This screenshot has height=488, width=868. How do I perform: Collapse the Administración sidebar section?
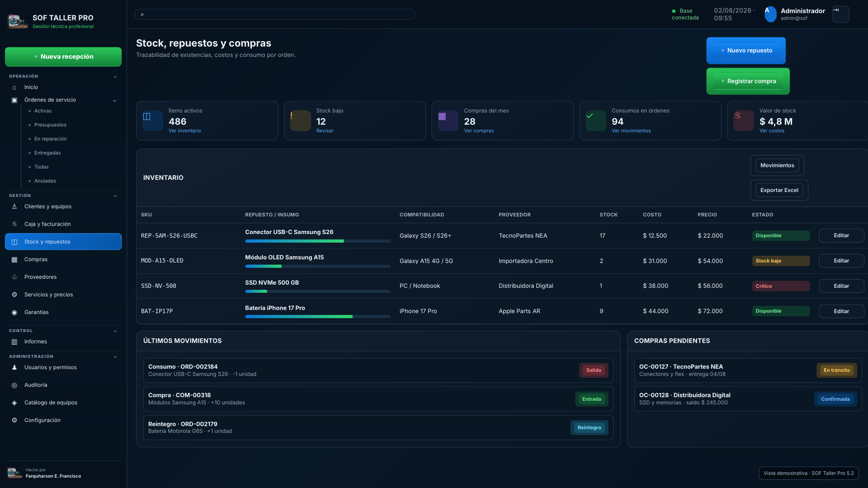[115, 357]
